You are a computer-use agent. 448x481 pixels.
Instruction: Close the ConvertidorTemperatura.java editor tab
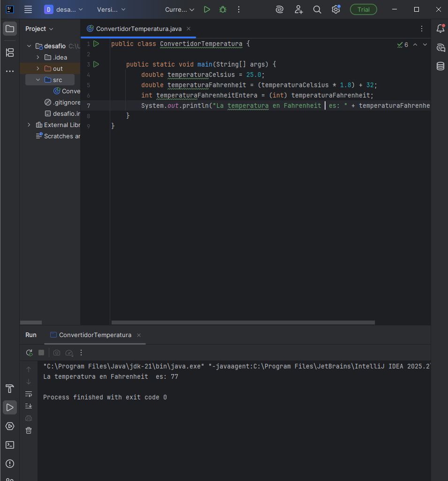[x=189, y=29]
